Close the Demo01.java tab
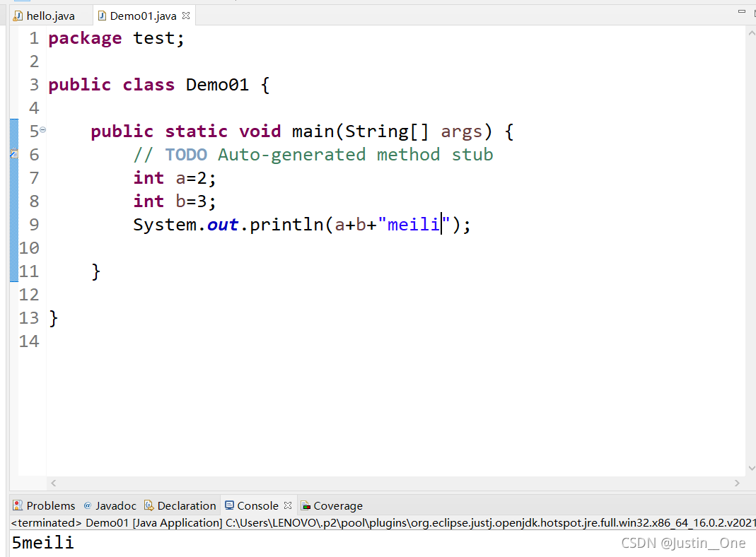 point(186,16)
